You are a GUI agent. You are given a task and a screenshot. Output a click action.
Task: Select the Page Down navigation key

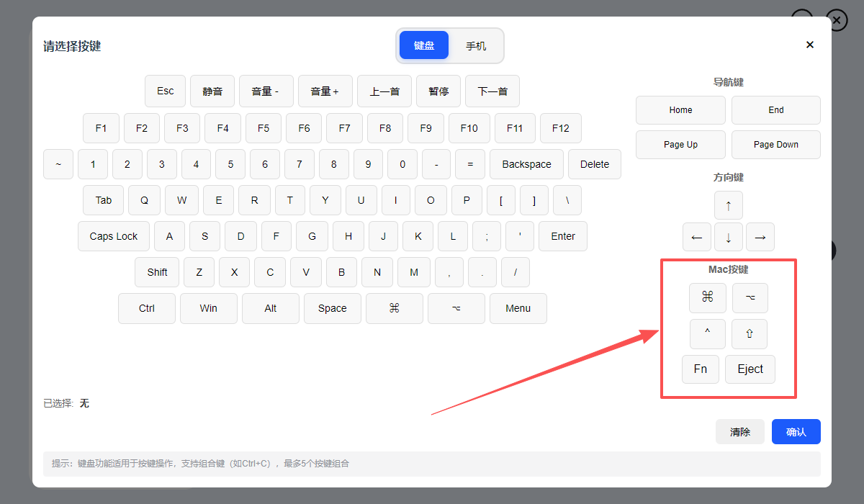tap(775, 145)
